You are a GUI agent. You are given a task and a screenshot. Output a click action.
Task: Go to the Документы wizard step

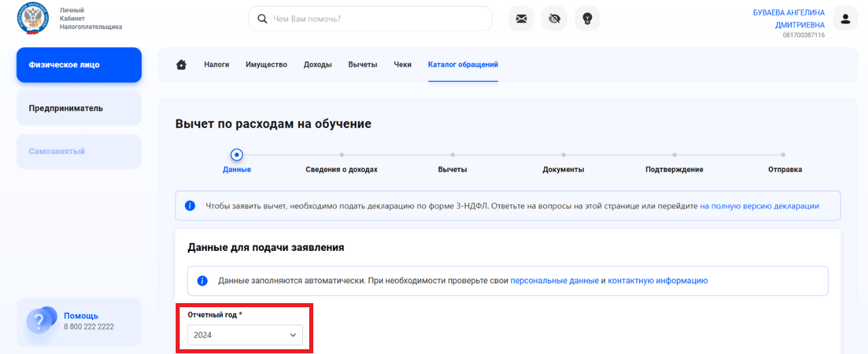564,170
